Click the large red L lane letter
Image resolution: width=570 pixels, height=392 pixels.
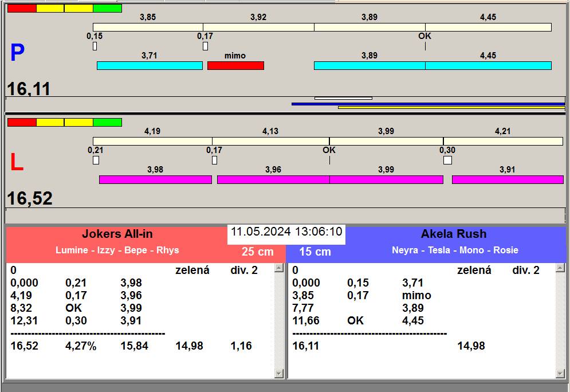pos(17,163)
